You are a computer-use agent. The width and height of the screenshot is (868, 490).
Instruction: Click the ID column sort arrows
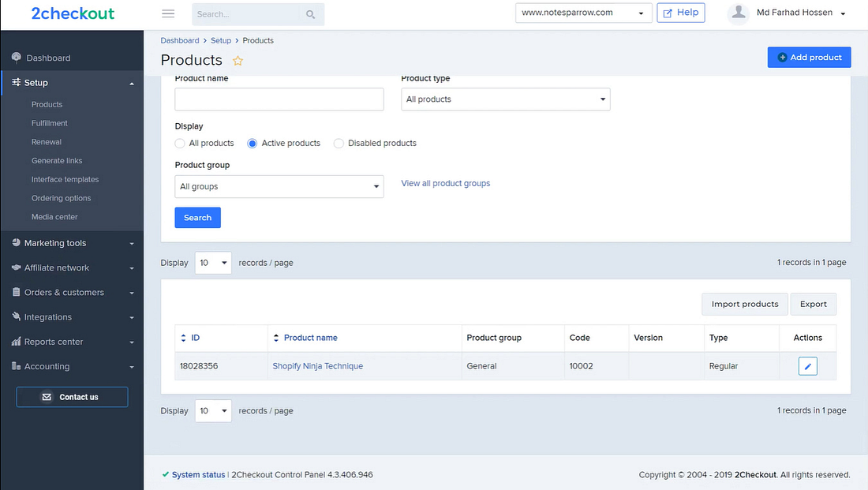183,338
